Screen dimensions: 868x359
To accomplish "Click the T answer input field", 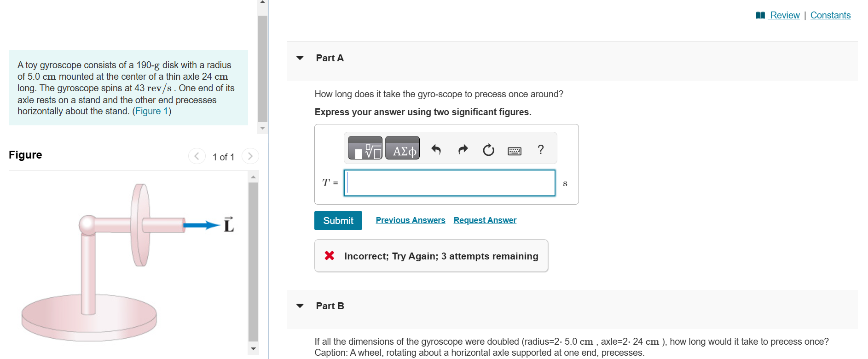I will 450,183.
